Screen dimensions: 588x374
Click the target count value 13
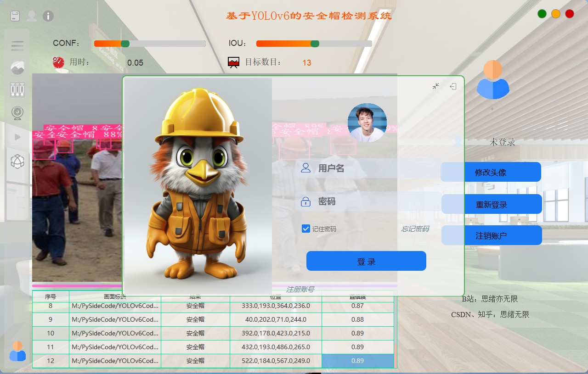pos(307,63)
